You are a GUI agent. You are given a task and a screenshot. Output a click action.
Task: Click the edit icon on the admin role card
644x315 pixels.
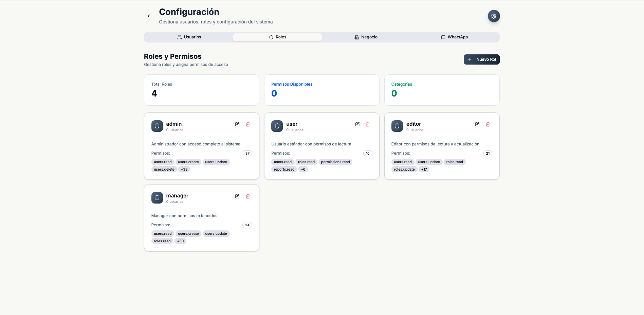(237, 124)
